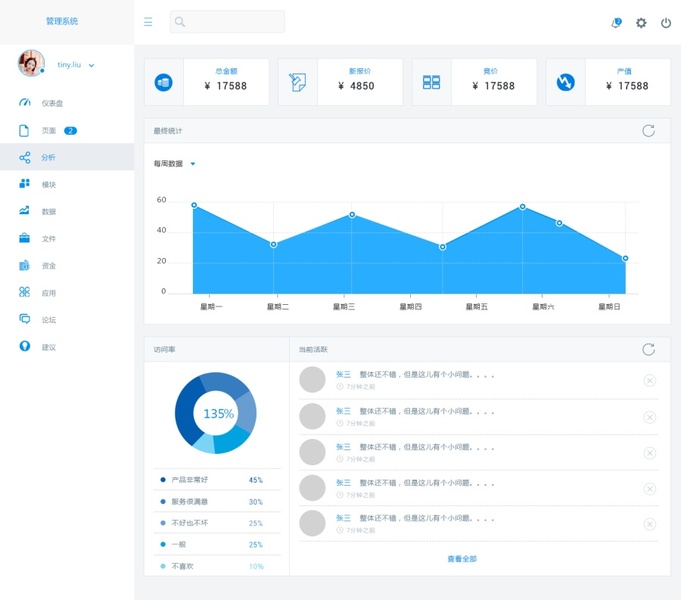Viewport: 681px width, 600px height.
Task: Click the 不喜欢 legend dot
Action: click(x=163, y=566)
